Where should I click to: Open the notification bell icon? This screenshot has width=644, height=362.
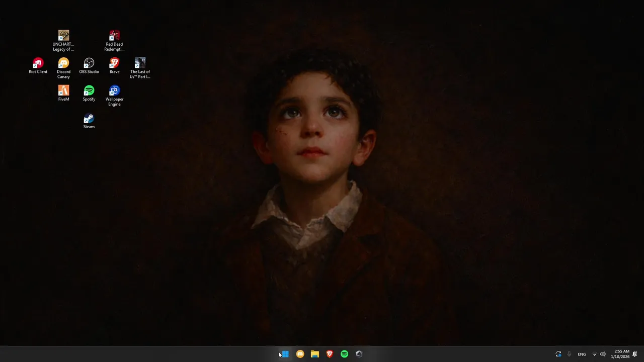(x=635, y=354)
